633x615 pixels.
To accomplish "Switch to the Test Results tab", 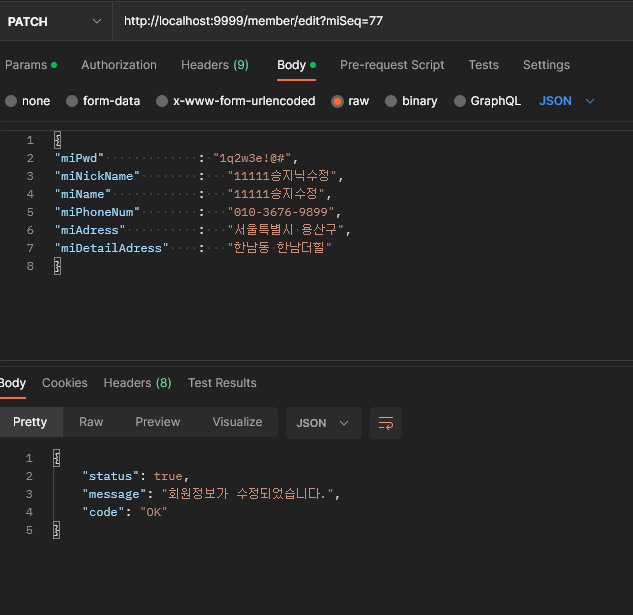I will 222,383.
